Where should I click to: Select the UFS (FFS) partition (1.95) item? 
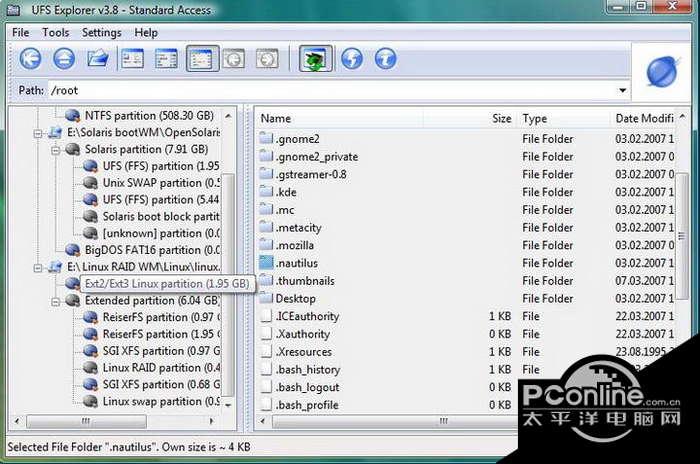point(161,166)
